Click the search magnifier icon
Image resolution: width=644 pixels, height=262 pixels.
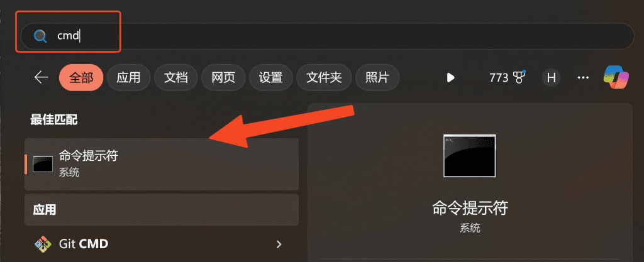click(x=40, y=36)
